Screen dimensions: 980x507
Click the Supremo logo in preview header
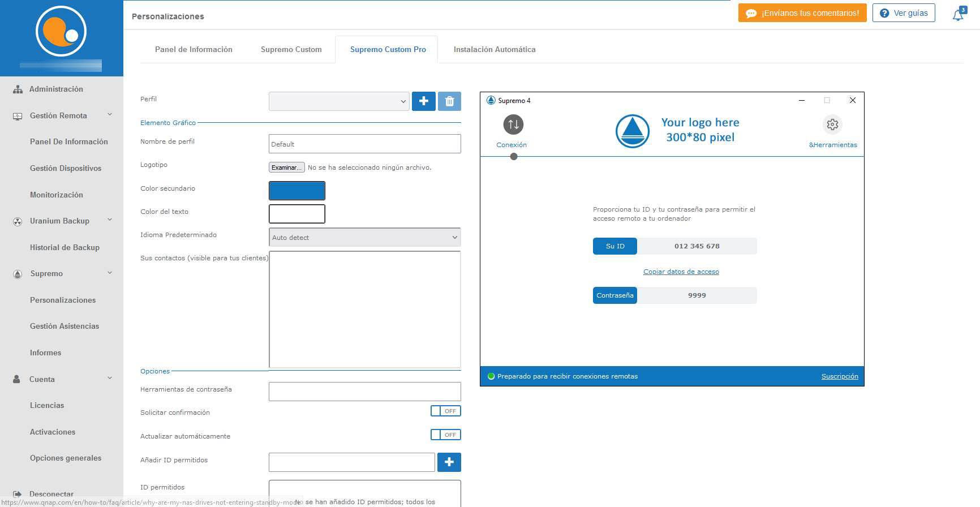pyautogui.click(x=632, y=131)
